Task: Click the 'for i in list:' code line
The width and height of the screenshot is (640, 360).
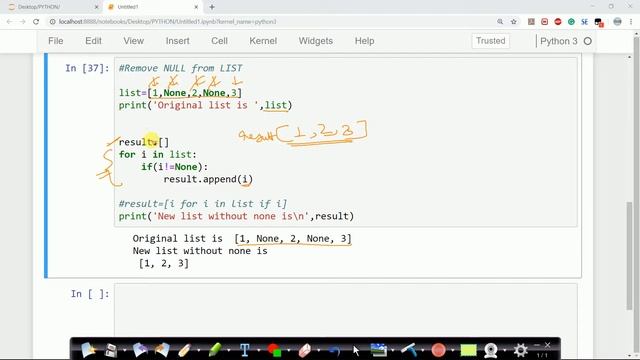Action: [158, 155]
